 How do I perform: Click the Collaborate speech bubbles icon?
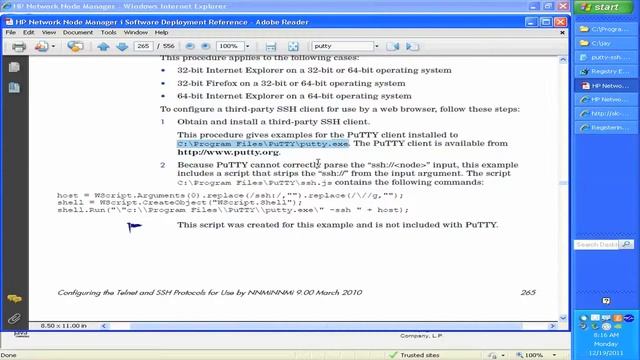click(x=75, y=47)
